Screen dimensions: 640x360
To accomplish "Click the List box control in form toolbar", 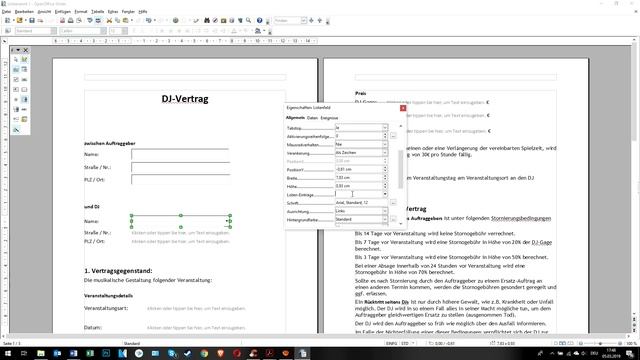I will pyautogui.click(x=24, y=99).
